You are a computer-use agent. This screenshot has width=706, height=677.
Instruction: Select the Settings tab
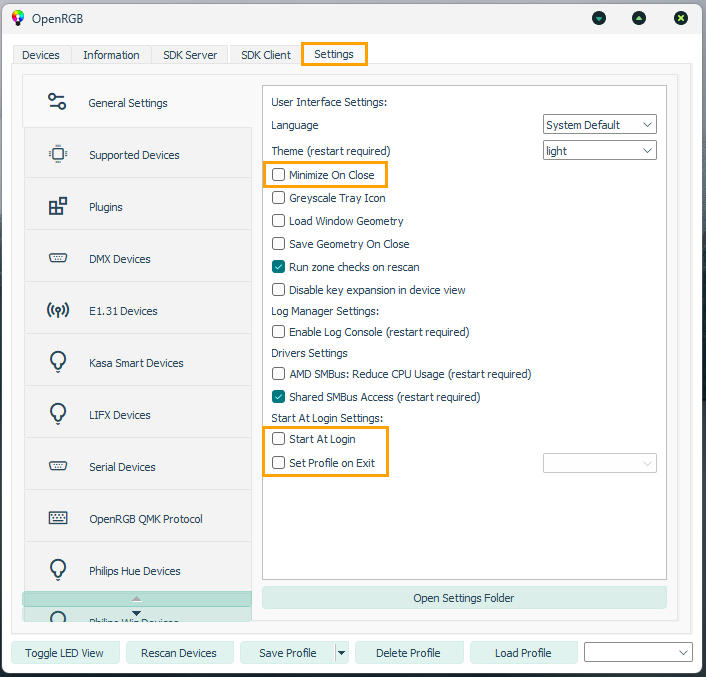[x=334, y=54]
